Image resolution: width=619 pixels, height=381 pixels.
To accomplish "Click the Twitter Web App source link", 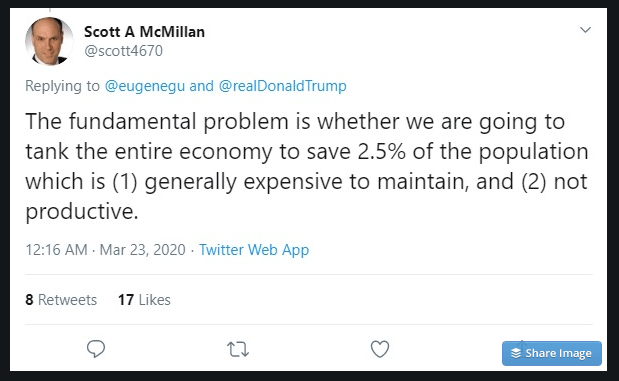I will click(x=254, y=250).
